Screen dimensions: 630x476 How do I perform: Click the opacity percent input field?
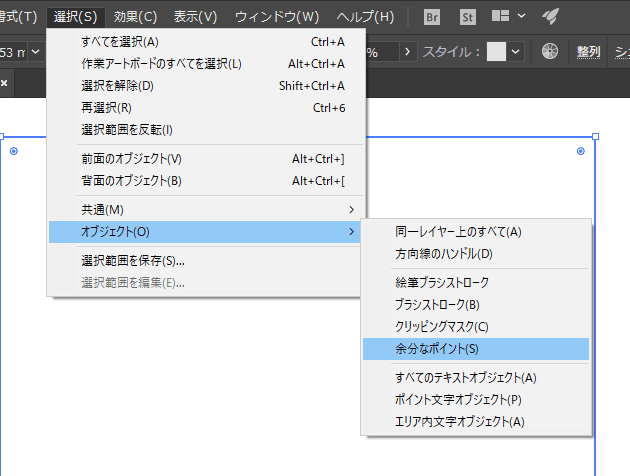click(x=382, y=52)
